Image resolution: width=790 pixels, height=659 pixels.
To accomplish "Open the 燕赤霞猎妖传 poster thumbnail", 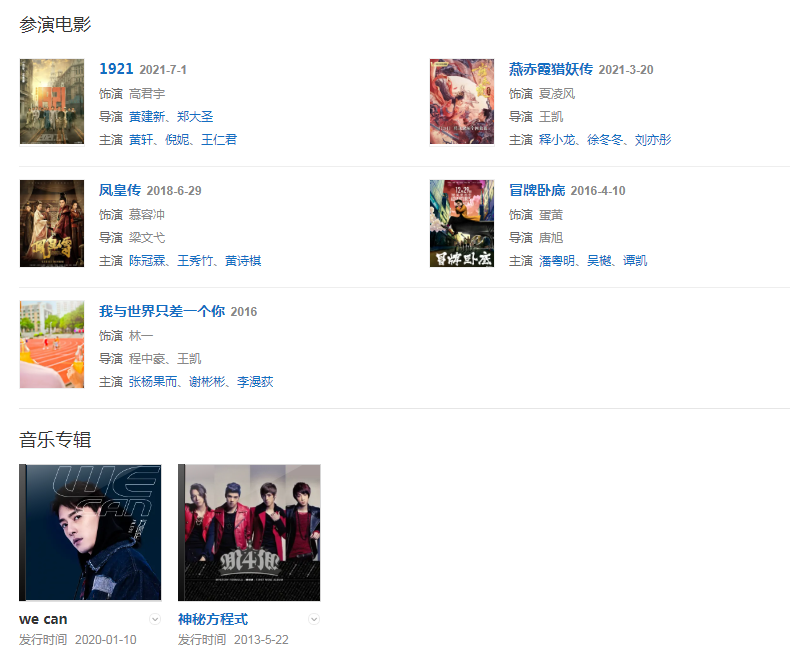I will pos(462,102).
